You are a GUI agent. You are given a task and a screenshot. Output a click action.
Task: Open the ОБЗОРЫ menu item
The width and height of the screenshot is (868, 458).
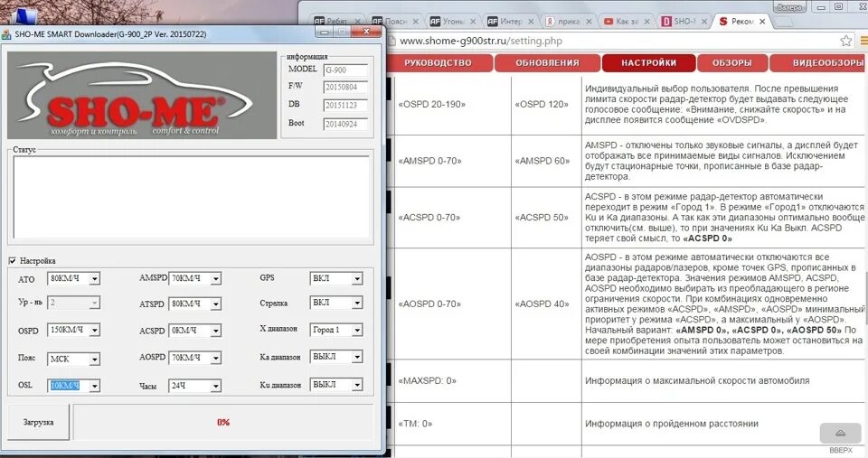click(731, 63)
